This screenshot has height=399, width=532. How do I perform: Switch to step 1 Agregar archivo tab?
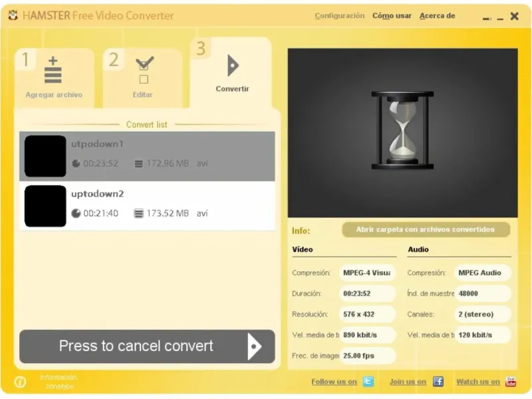click(x=55, y=78)
